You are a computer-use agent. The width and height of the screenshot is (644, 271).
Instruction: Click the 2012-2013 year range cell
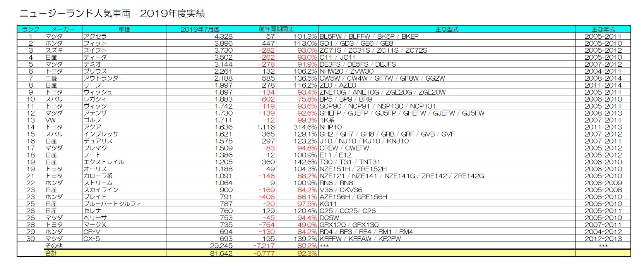tap(603, 238)
